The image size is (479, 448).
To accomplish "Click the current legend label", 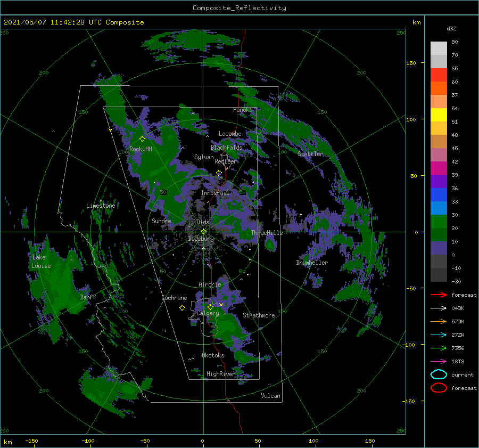I will click(463, 374).
